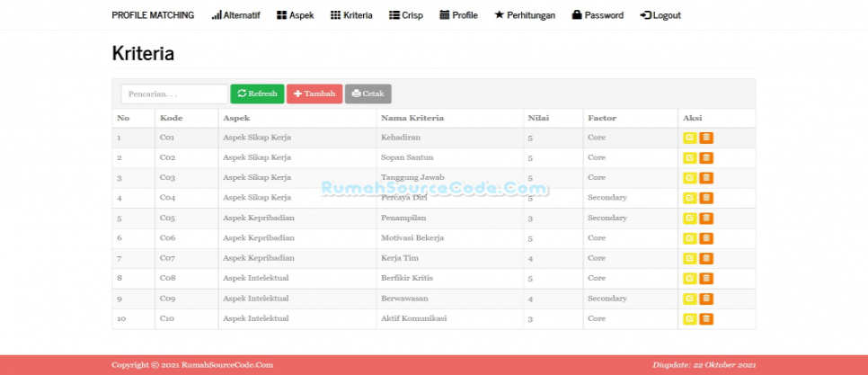Select the Nama Kriteria column header
The width and height of the screenshot is (868, 375).
[x=412, y=118]
